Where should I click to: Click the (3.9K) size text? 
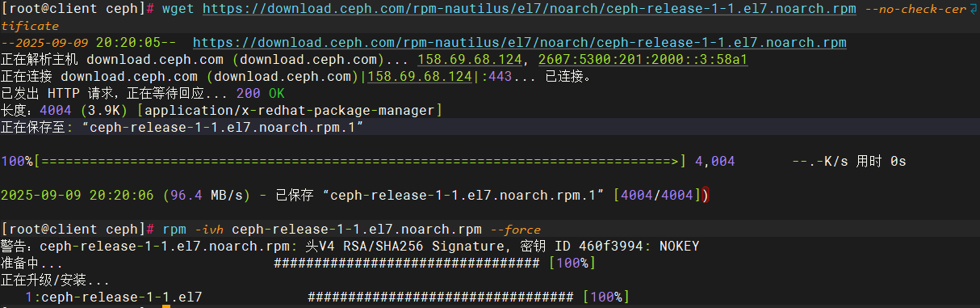(x=106, y=111)
